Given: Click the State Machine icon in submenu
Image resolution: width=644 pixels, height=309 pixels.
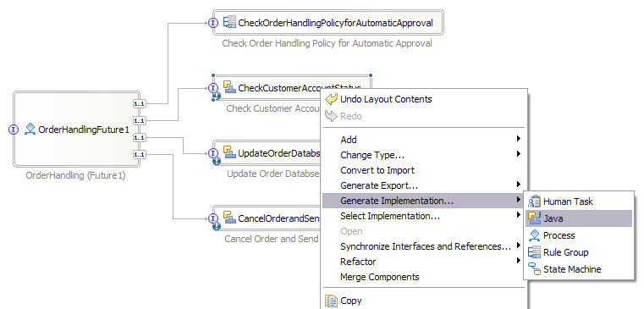Looking at the screenshot, I should tap(534, 269).
